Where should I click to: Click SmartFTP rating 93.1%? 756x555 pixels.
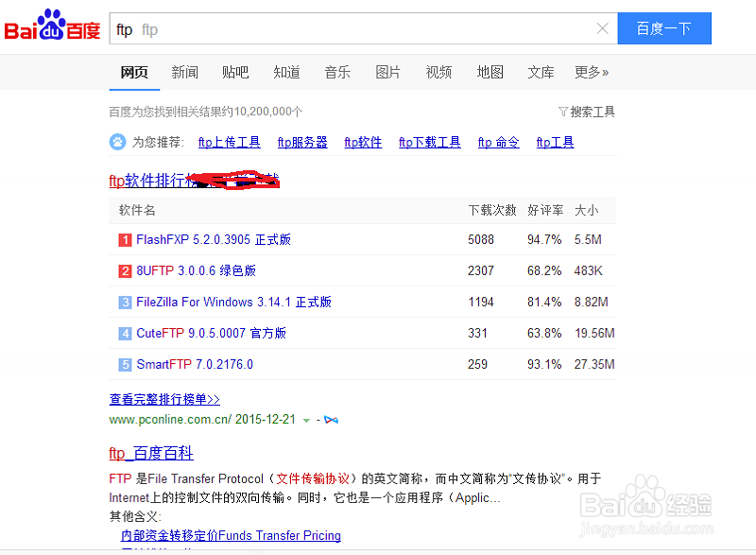click(544, 364)
